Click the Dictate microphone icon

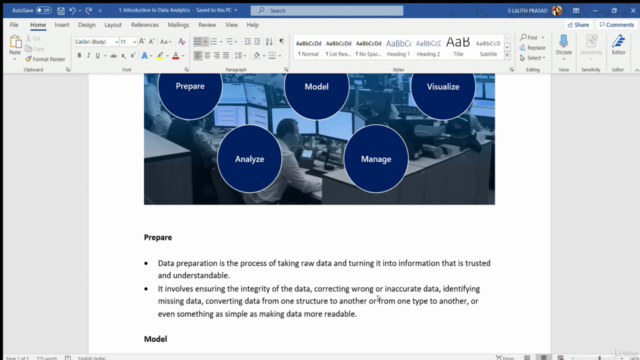pos(564,42)
